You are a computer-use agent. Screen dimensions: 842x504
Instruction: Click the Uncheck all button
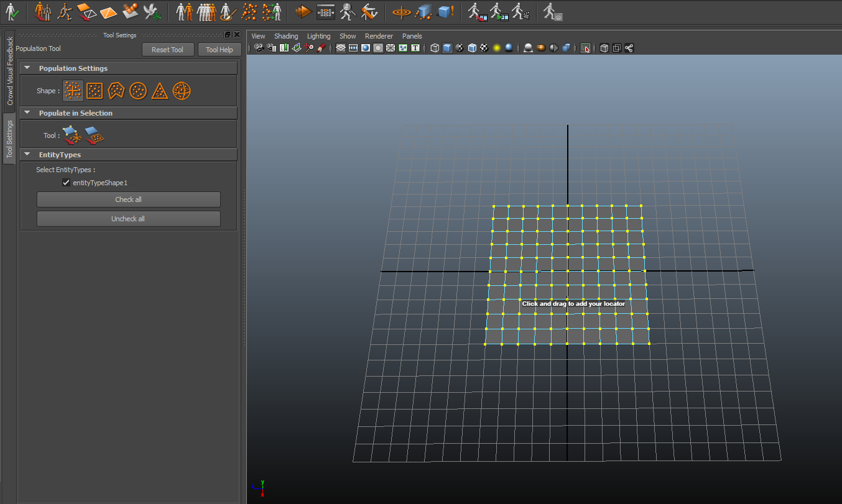(x=128, y=219)
